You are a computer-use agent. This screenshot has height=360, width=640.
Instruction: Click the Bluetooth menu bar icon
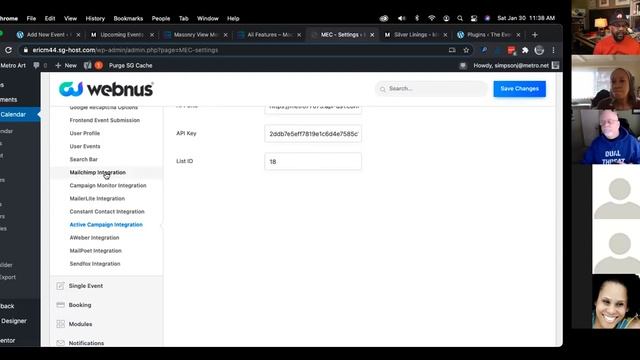coord(417,18)
